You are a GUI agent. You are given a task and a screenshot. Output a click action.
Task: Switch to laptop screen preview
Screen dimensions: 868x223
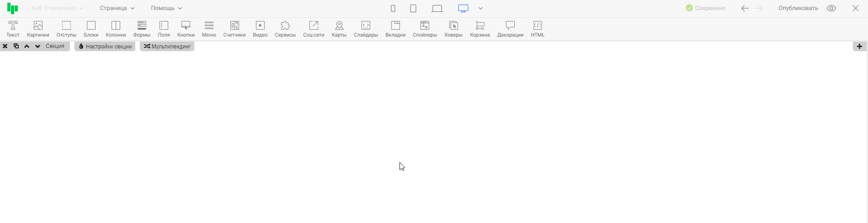coord(437,8)
